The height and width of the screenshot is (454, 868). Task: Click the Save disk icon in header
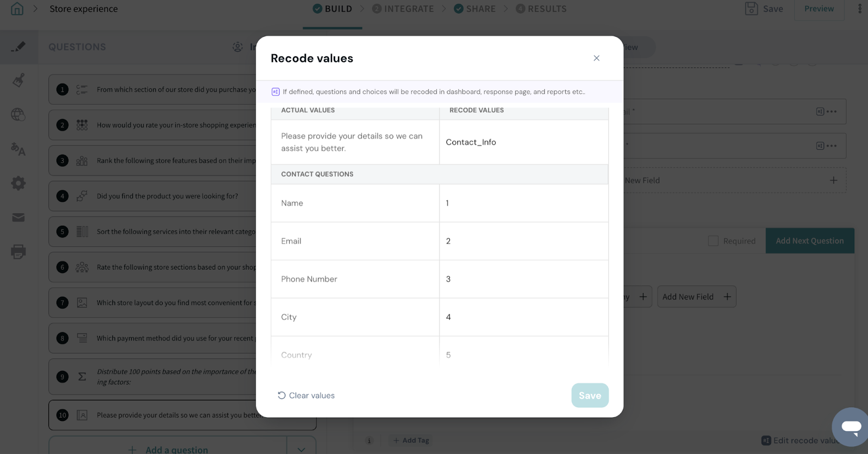click(x=751, y=9)
